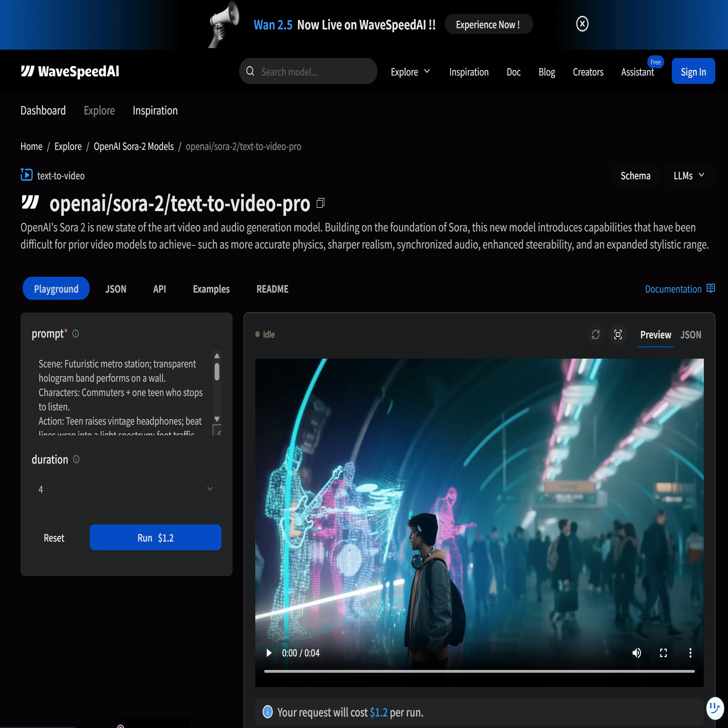Open the API tab
Viewport: 728px width, 728px height.
pos(159,289)
